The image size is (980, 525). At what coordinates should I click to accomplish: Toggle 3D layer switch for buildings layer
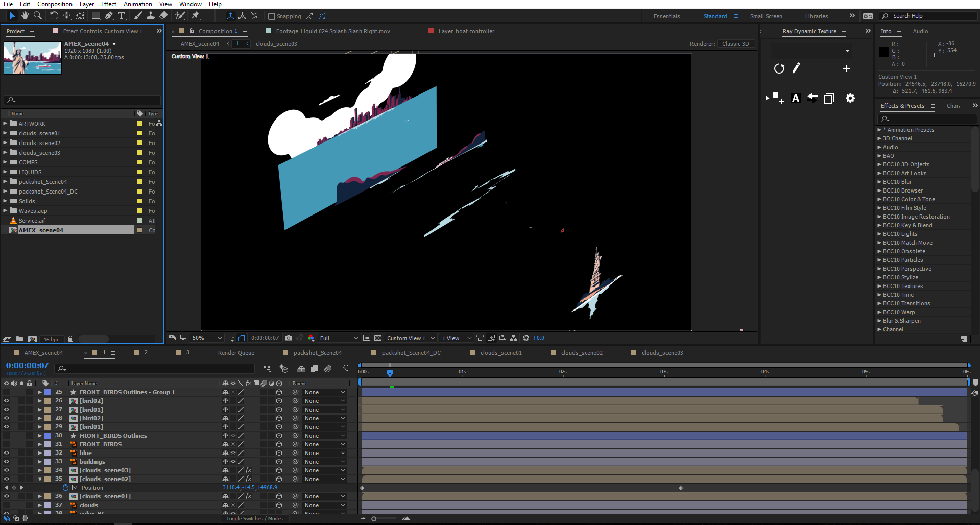pyautogui.click(x=279, y=462)
